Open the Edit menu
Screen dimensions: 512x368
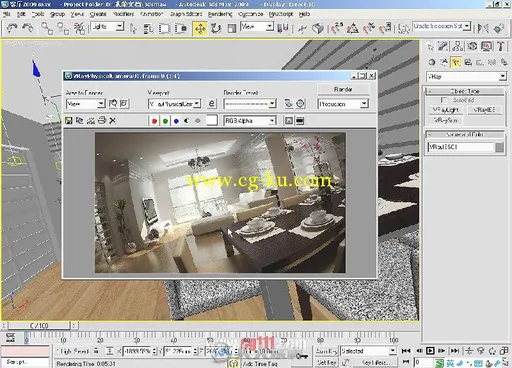[x=21, y=14]
